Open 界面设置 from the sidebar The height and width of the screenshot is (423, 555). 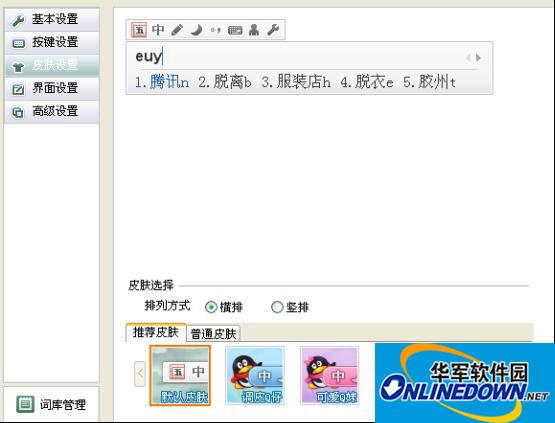[52, 88]
